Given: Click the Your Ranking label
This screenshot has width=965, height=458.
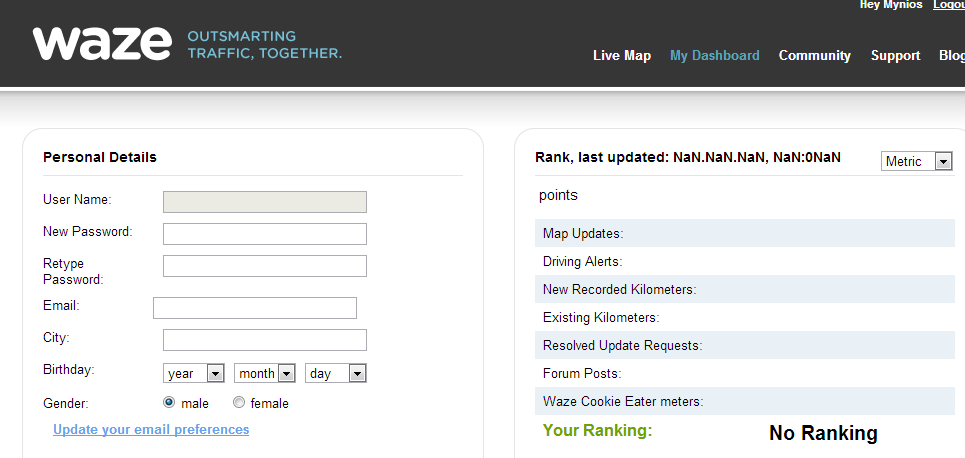Looking at the screenshot, I should click(598, 430).
